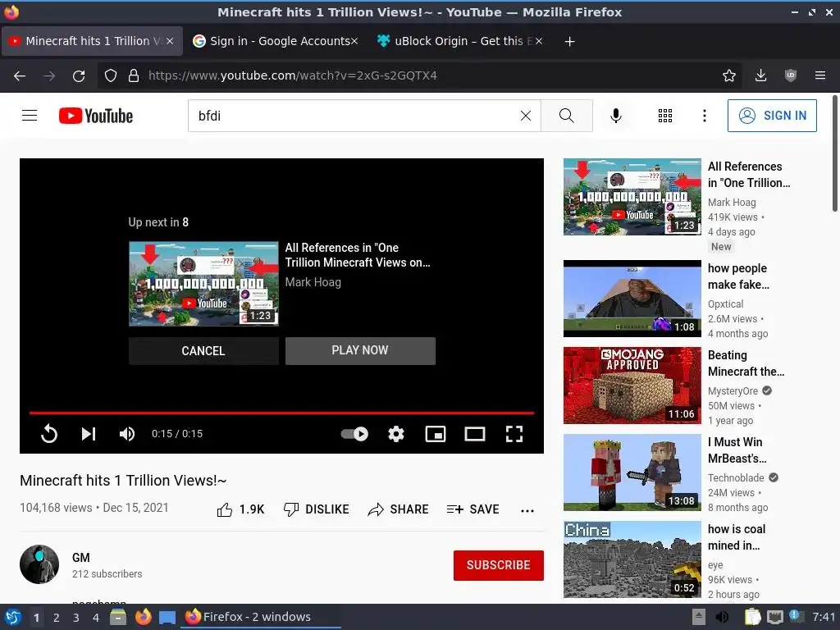Go to the YouTube home logo
This screenshot has height=630, width=840.
96,116
